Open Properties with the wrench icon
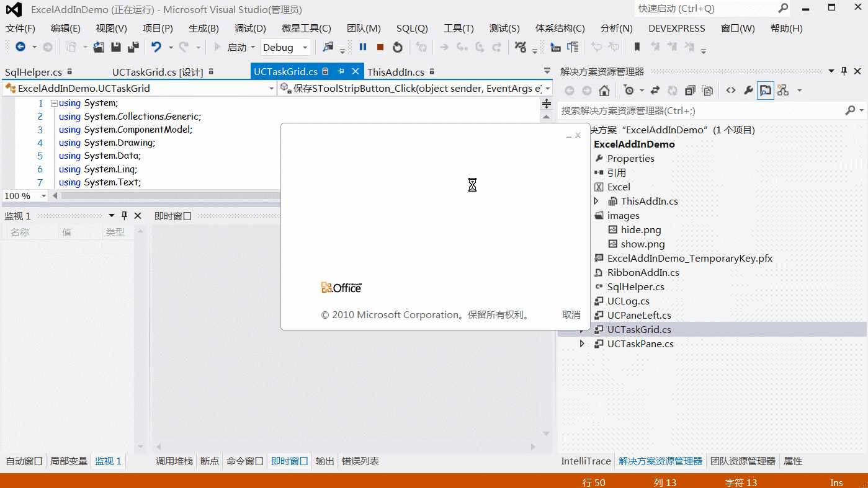 (x=748, y=91)
